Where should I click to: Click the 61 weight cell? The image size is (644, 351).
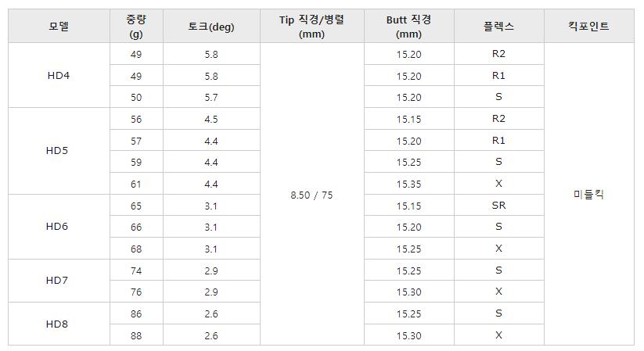tap(136, 184)
